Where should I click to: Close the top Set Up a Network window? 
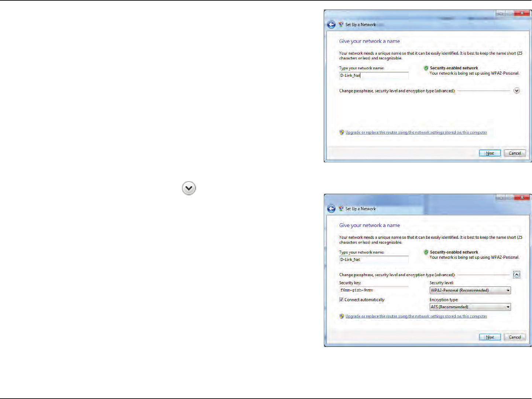522,13
